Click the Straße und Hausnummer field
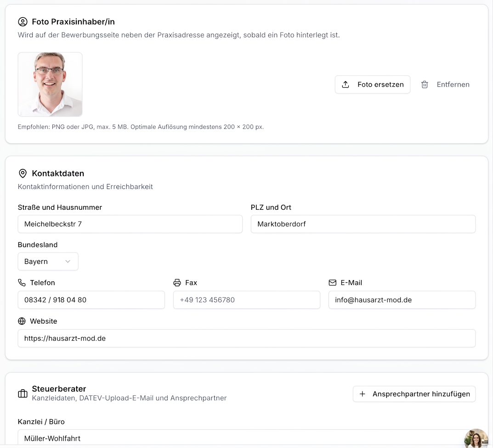The height and width of the screenshot is (448, 493). [x=130, y=224]
